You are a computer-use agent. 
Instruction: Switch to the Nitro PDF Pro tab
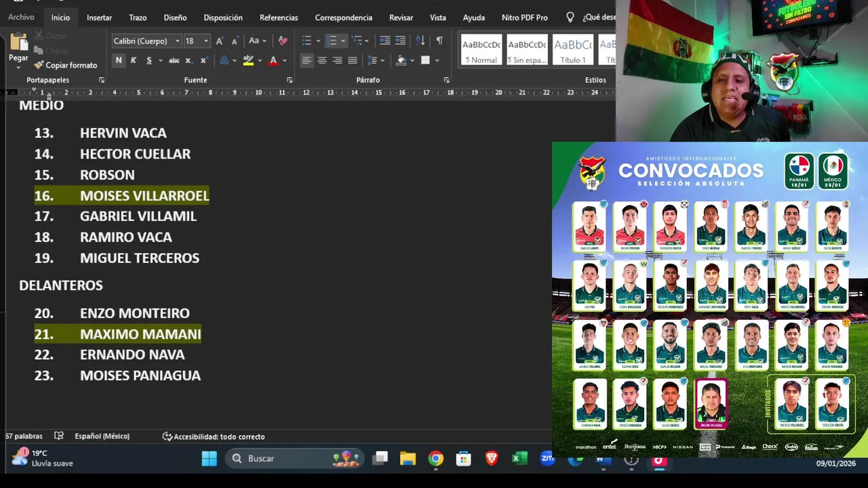click(525, 18)
